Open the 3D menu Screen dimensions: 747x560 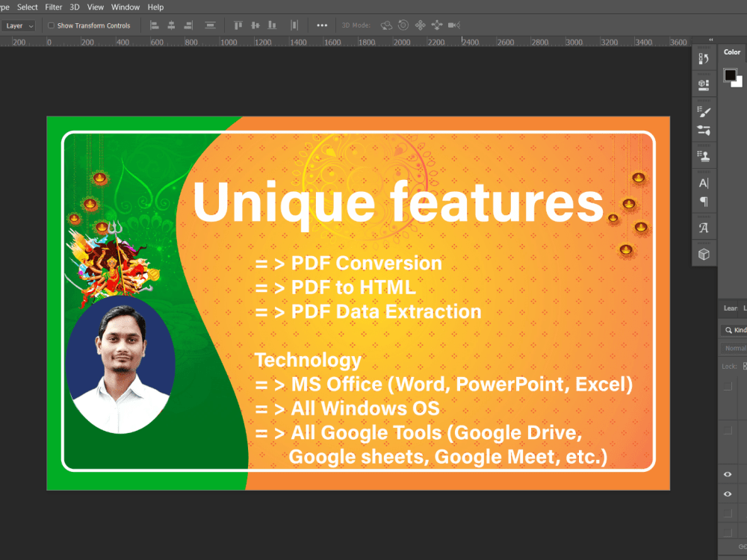coord(74,7)
